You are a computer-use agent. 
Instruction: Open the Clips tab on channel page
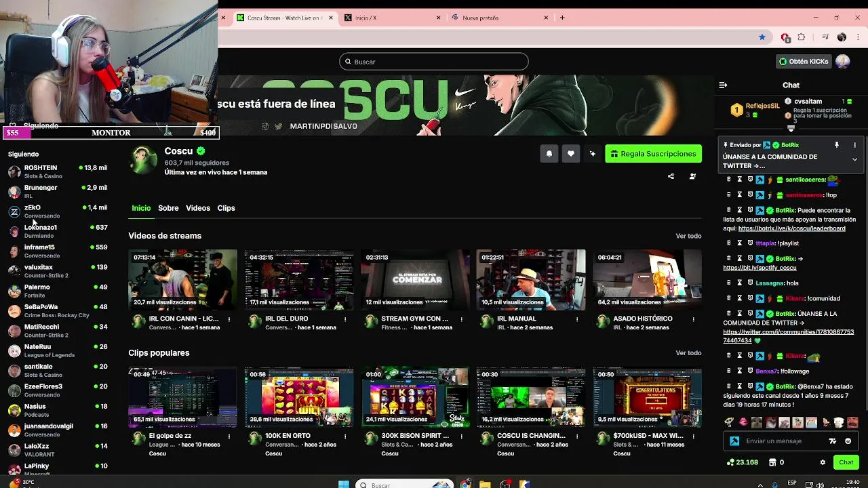click(226, 208)
